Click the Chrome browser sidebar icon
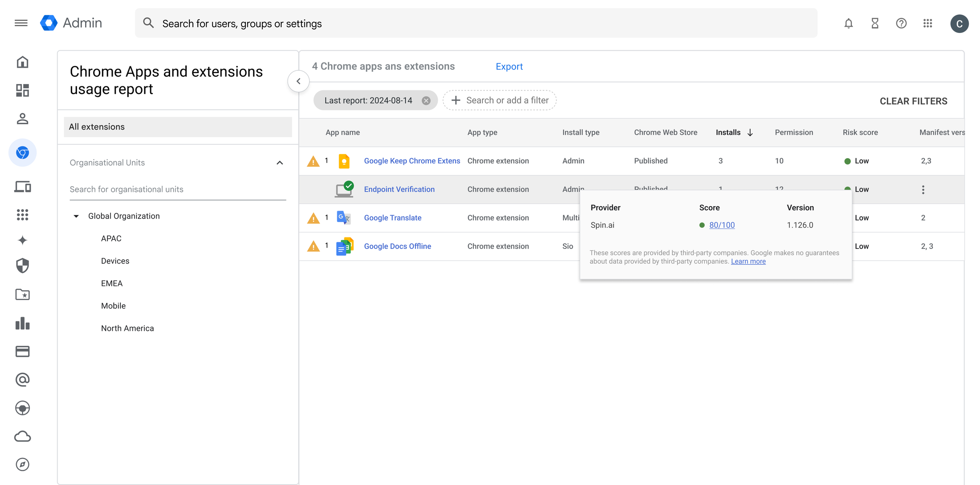This screenshot has height=485, width=980. tap(22, 153)
